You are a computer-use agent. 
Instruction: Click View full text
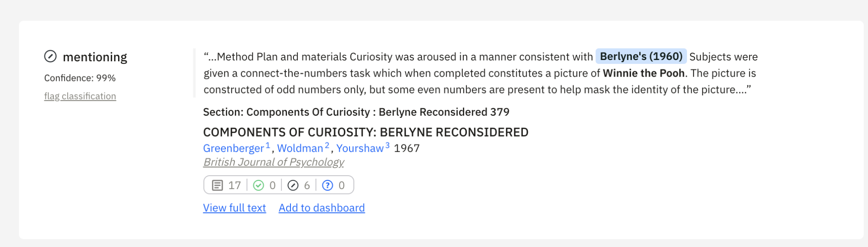point(234,208)
